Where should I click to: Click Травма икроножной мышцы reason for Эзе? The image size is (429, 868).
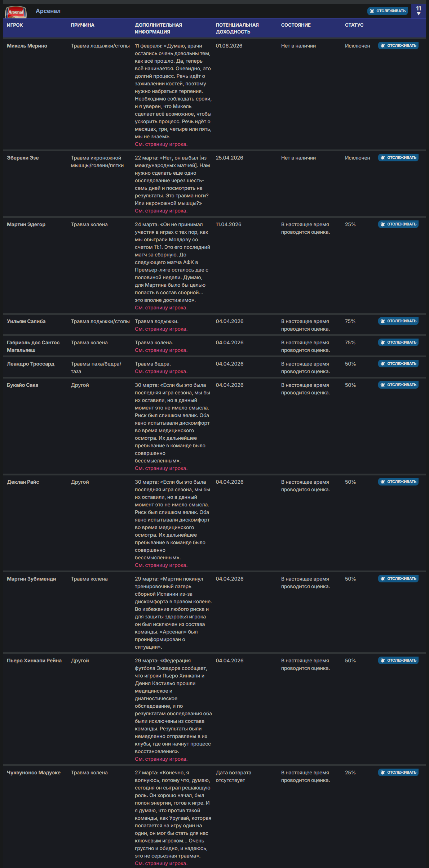coord(97,162)
